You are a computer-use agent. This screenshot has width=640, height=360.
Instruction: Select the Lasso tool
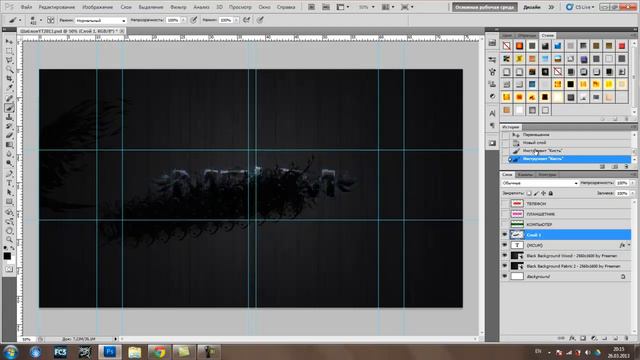tap(9, 60)
